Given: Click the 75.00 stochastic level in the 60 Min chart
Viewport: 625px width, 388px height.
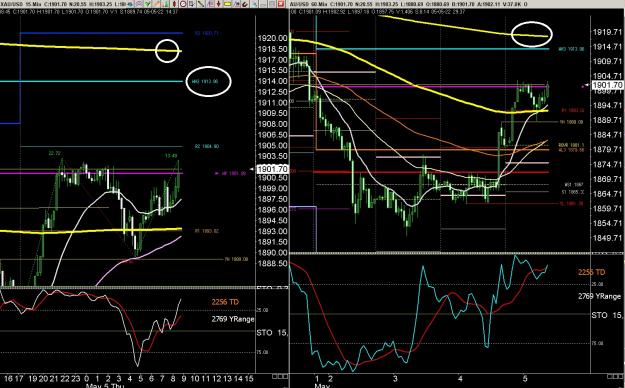Looking at the screenshot, I should pyautogui.click(x=596, y=343).
